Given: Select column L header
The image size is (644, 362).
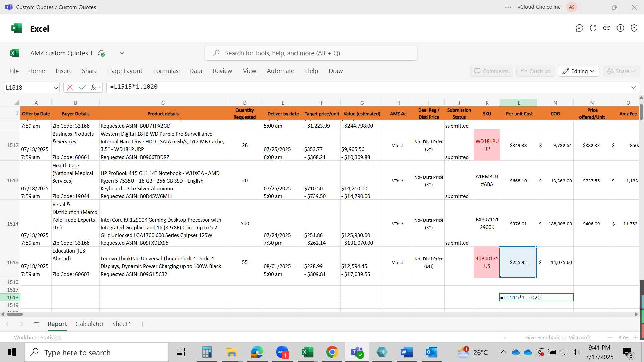Looking at the screenshot, I should (519, 103).
